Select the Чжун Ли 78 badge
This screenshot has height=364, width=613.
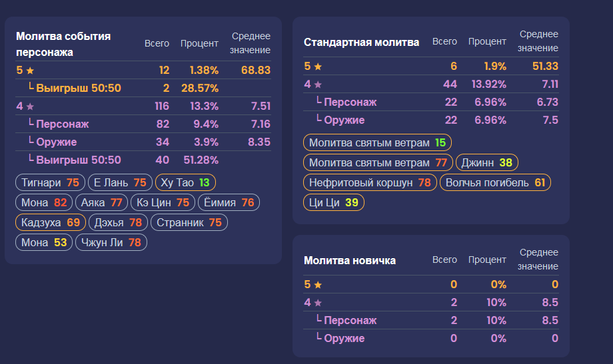tap(111, 242)
